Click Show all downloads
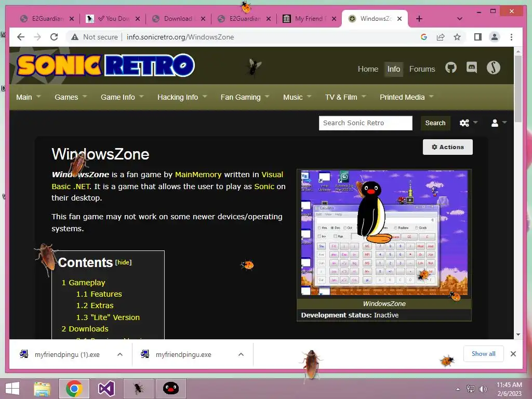This screenshot has width=532, height=399. coord(484,354)
